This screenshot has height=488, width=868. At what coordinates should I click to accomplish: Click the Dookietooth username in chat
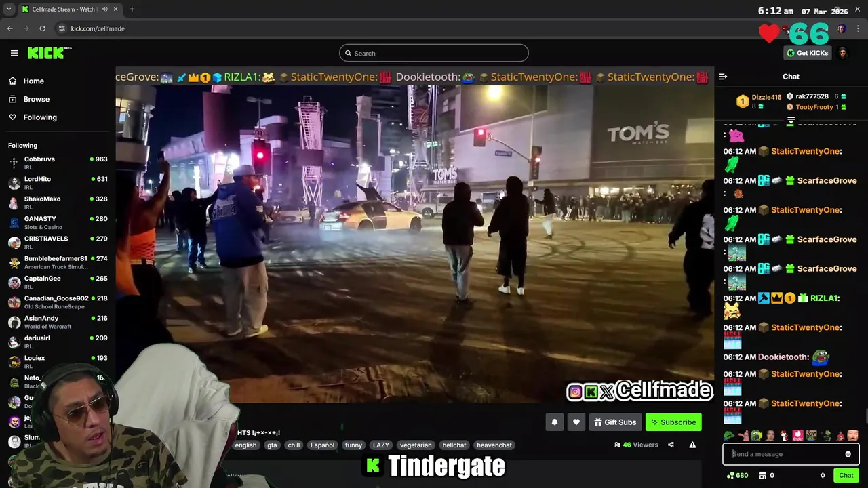(783, 357)
